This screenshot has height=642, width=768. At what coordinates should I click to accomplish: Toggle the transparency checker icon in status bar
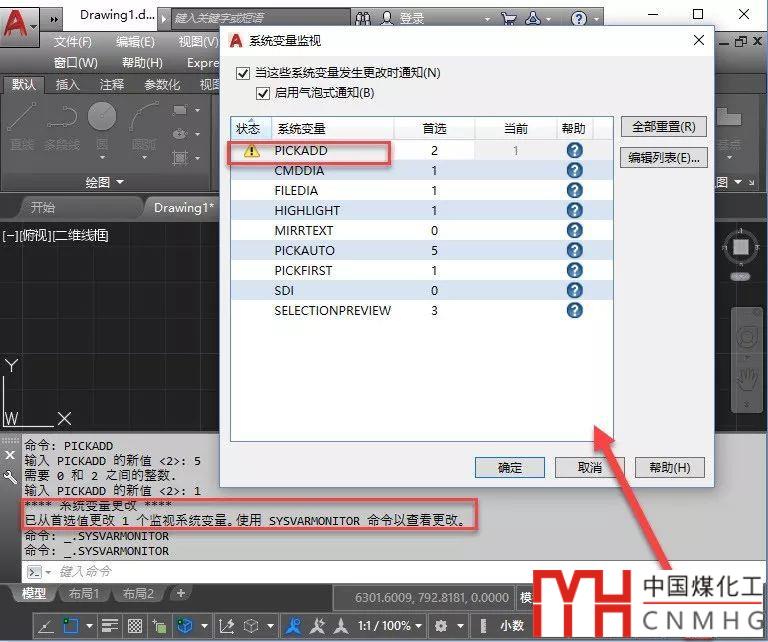[135, 626]
